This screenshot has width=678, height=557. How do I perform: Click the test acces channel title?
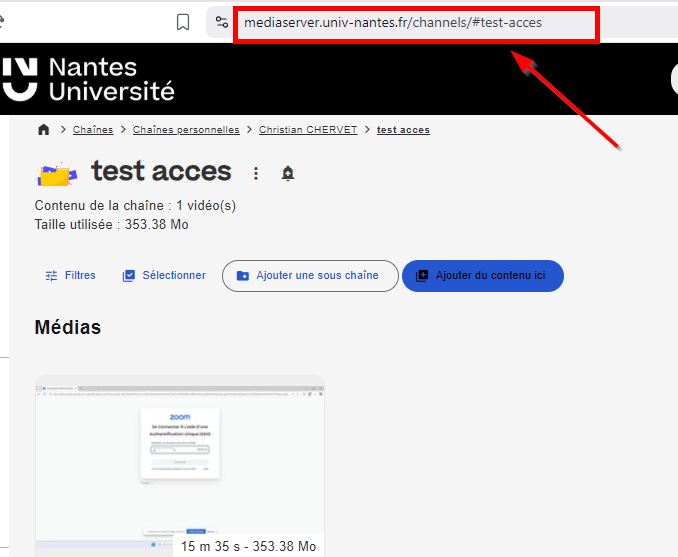pyautogui.click(x=161, y=171)
